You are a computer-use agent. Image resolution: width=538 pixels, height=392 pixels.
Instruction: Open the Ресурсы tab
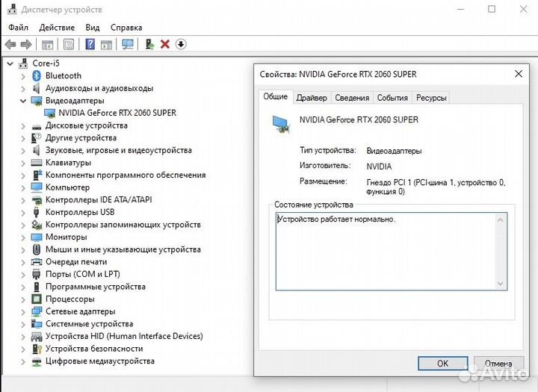tap(431, 98)
